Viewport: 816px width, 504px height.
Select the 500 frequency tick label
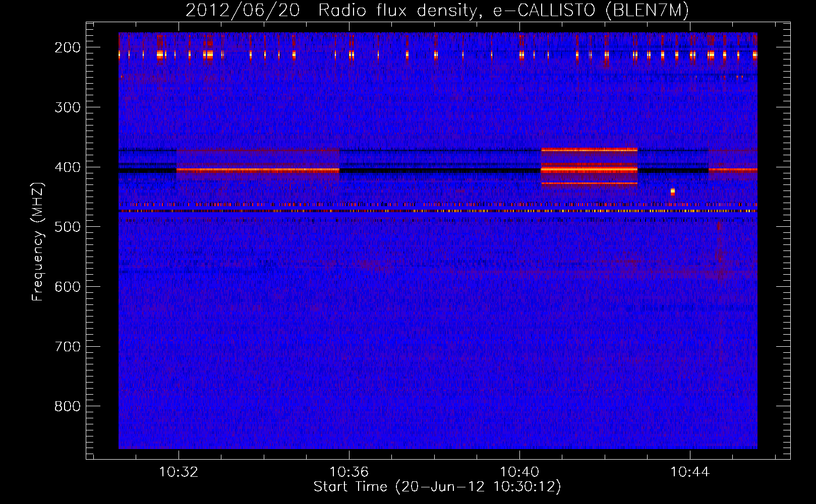(68, 227)
